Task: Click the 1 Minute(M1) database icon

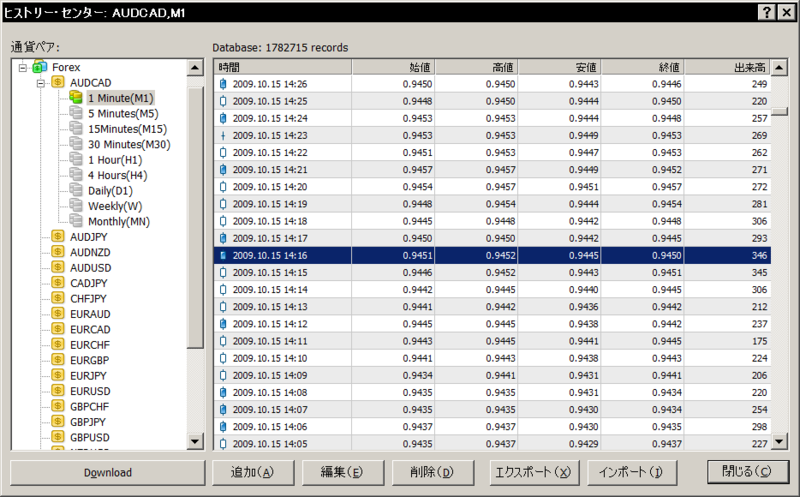Action: (x=76, y=97)
